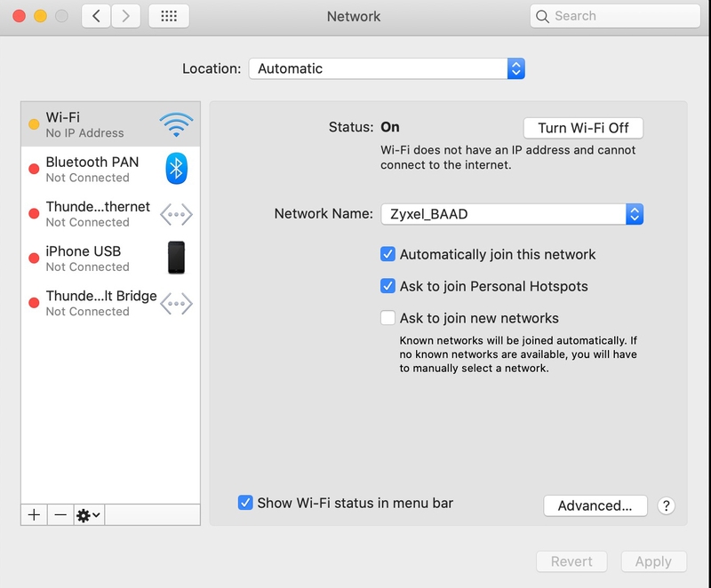Show all preferences grid icon
Viewport: 711px width, 588px height.
[169, 16]
